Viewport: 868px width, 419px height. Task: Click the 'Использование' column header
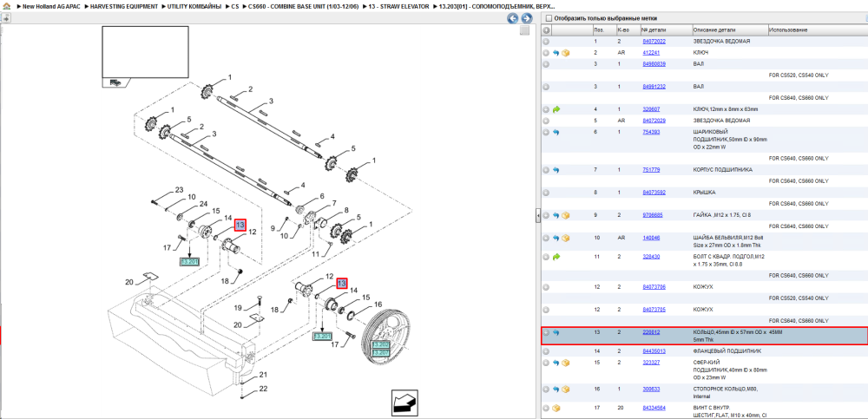tap(788, 30)
